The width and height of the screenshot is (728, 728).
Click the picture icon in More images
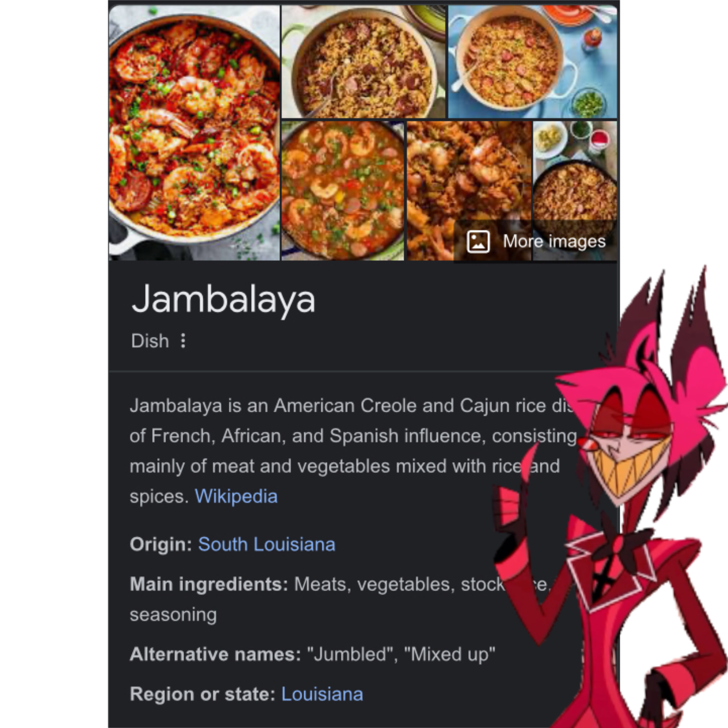click(x=478, y=241)
